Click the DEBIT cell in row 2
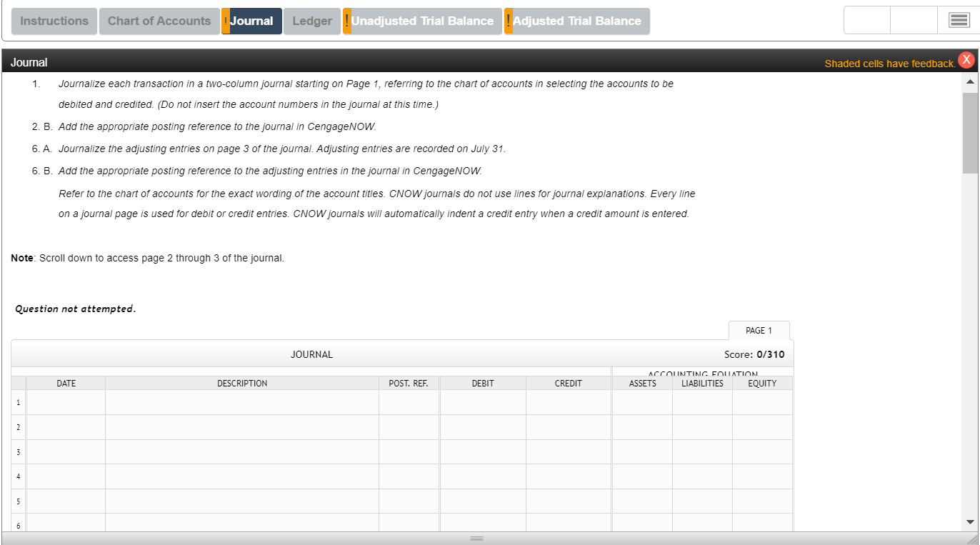980x545 pixels. coord(482,426)
